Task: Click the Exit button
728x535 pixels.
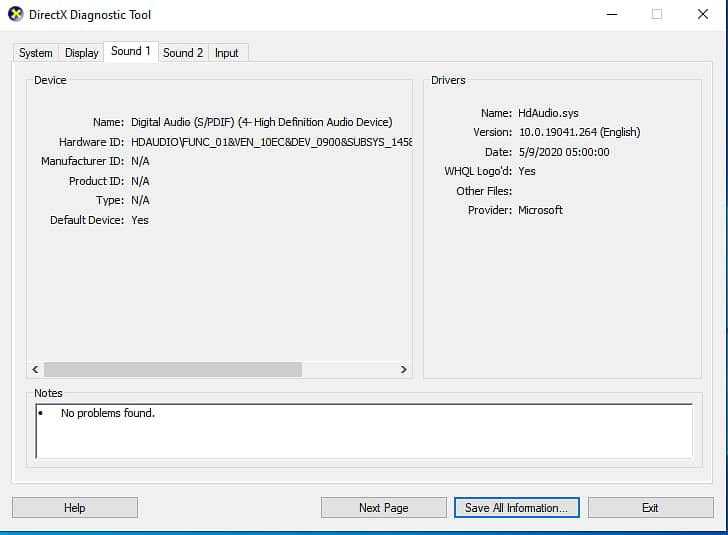Action: coord(650,508)
